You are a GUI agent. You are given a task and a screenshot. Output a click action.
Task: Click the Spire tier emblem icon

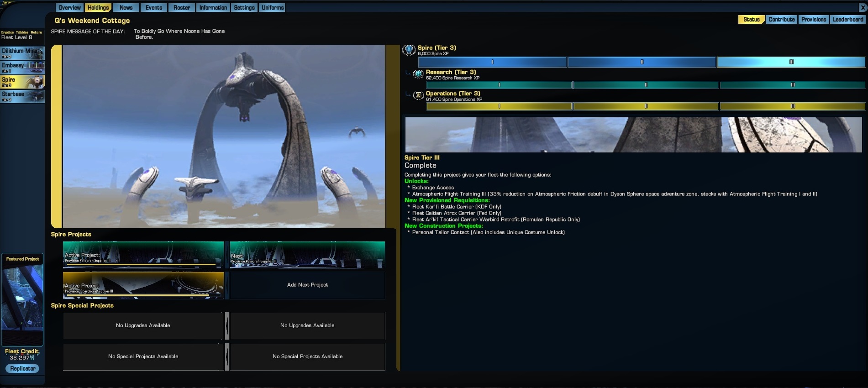[409, 50]
